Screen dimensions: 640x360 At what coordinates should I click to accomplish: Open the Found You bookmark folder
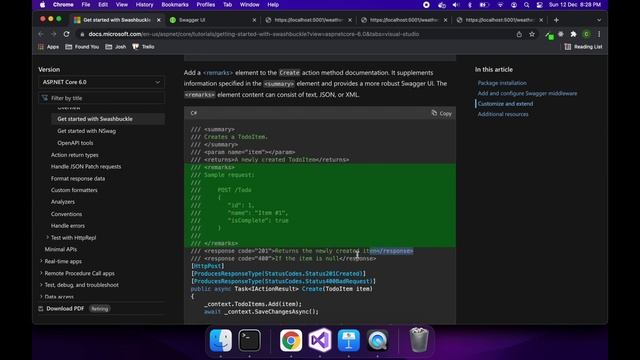click(82, 47)
